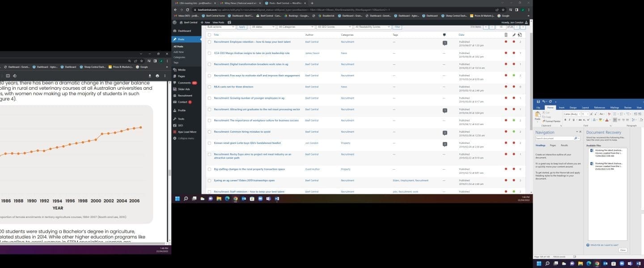Rotate the PDF in the left viewer toolbar
Screen dimensions: 644x268
click(x=14, y=75)
